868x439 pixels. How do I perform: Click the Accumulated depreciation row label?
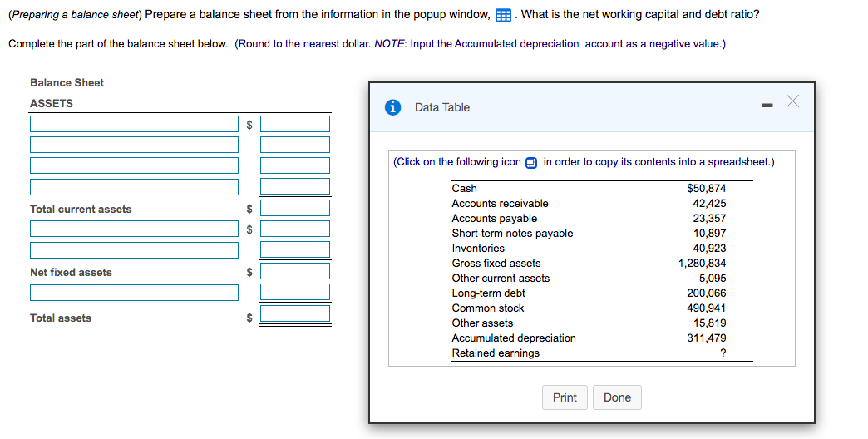pyautogui.click(x=514, y=338)
